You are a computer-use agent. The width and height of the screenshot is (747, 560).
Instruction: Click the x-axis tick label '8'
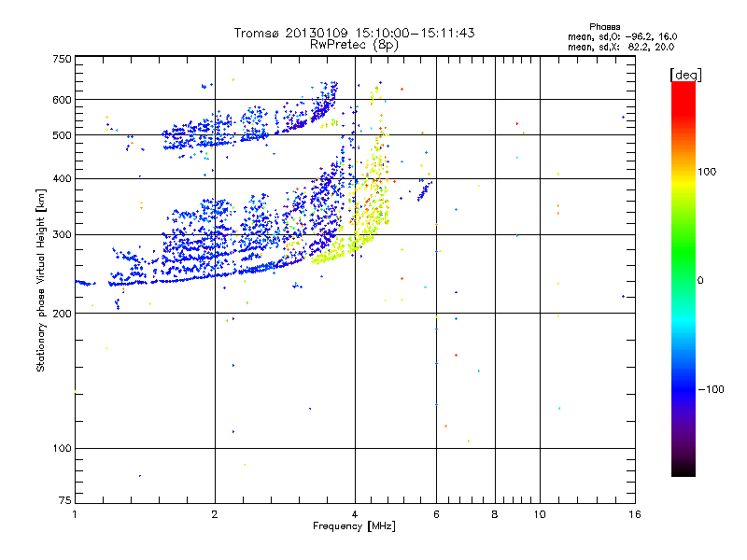pos(495,514)
